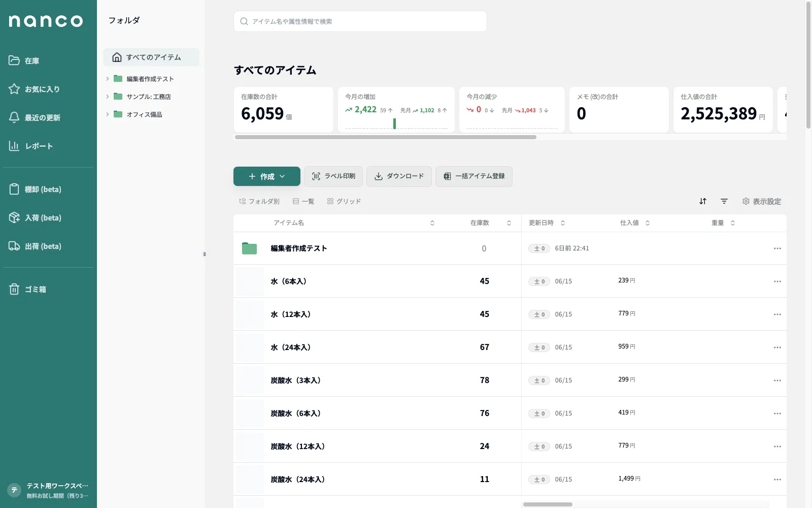The height and width of the screenshot is (508, 812).
Task: Select すべてのアイテム in folder panel
Action: pos(151,57)
